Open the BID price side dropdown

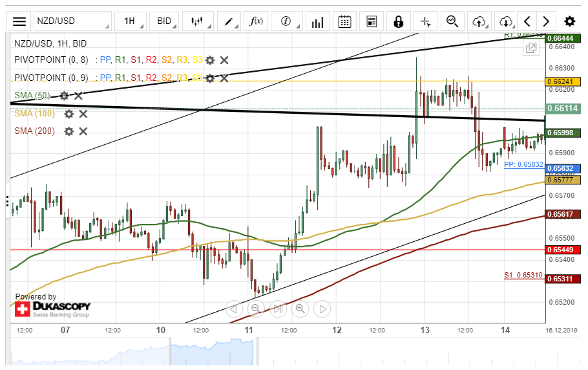pos(164,21)
